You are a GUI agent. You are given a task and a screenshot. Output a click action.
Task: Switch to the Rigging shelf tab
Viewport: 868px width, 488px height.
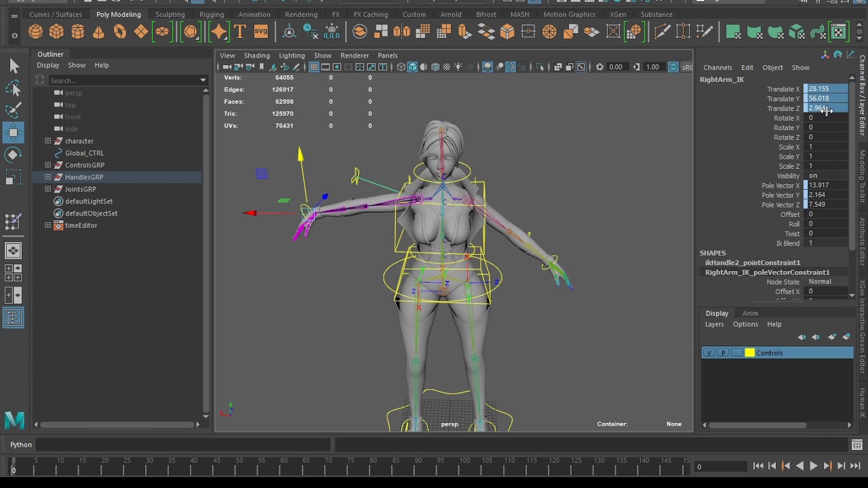click(212, 14)
